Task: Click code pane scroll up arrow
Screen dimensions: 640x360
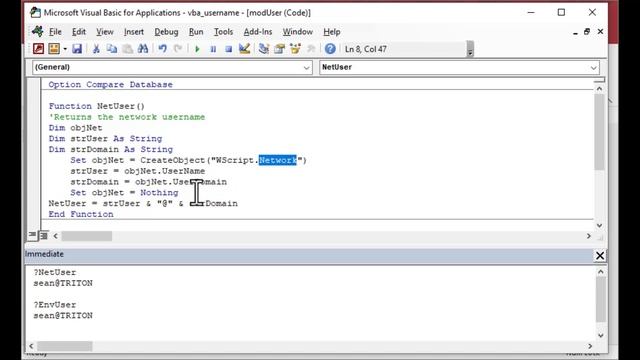Action: click(x=599, y=89)
